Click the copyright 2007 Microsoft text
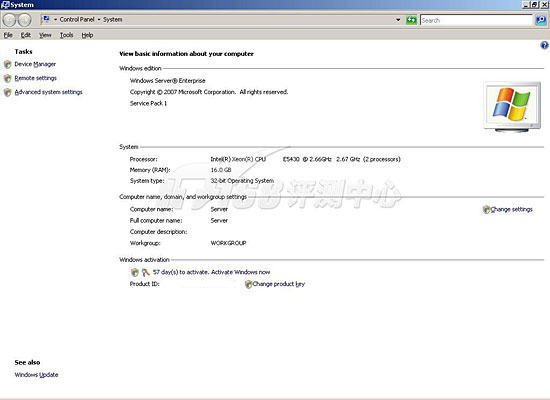 [x=209, y=92]
